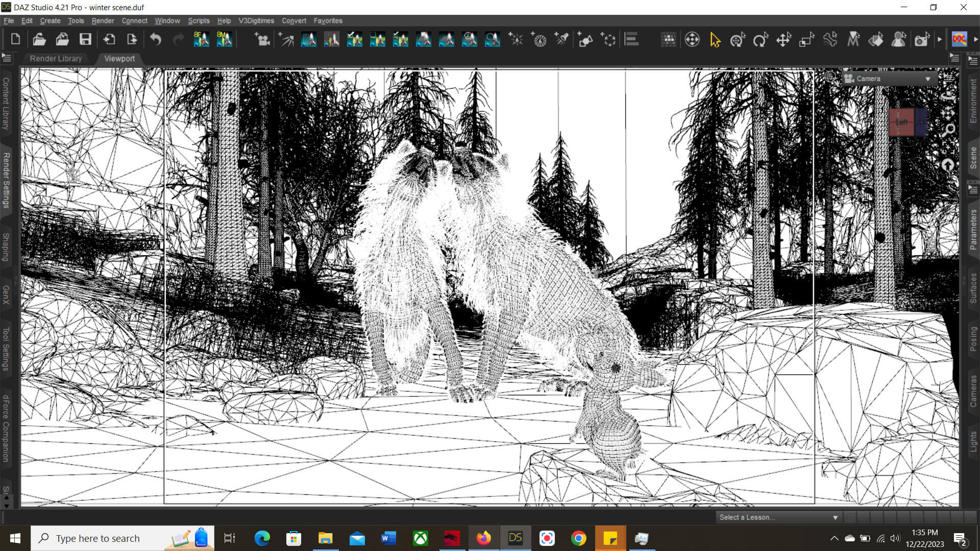The height and width of the screenshot is (551, 980).
Task: Click the Save floppy disk icon
Action: (x=85, y=39)
